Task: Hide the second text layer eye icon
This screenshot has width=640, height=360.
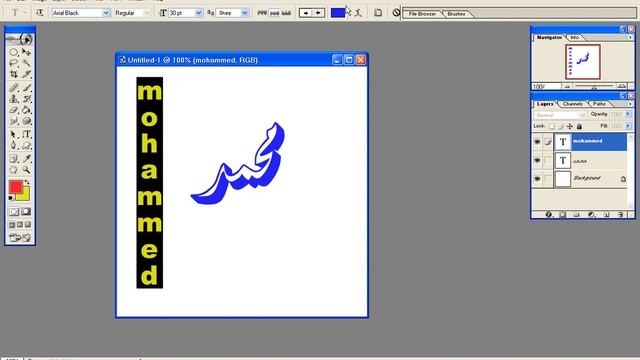Action: 537,161
